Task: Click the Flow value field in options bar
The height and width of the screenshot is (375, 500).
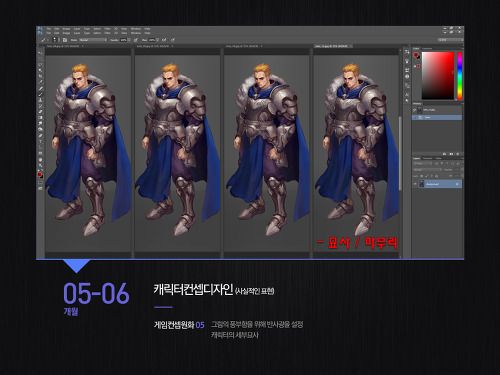Action: coord(152,40)
